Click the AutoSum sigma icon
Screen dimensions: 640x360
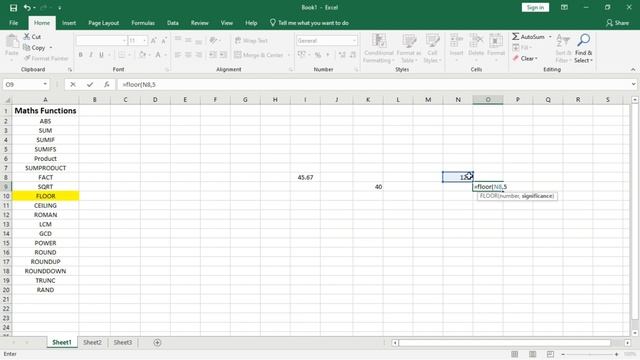[x=516, y=37]
